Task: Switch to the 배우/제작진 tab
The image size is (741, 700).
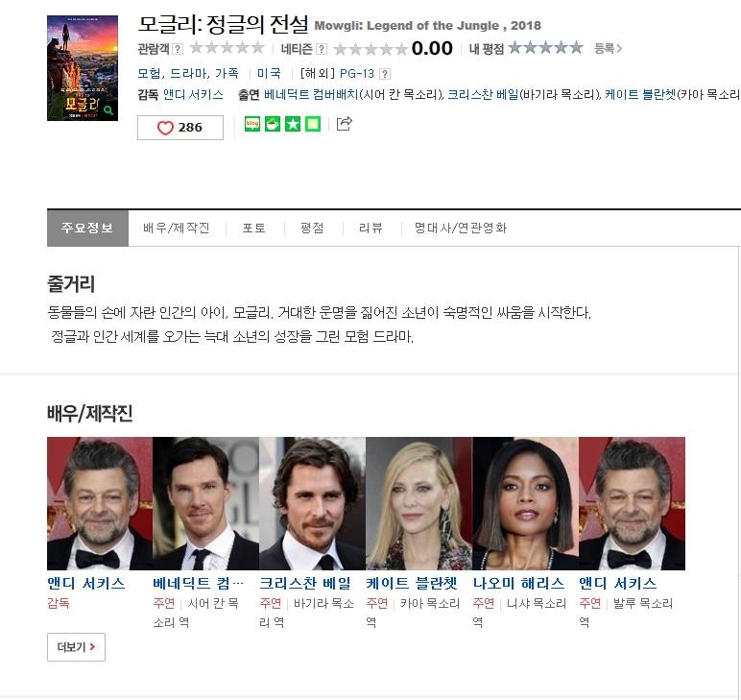Action: (177, 229)
